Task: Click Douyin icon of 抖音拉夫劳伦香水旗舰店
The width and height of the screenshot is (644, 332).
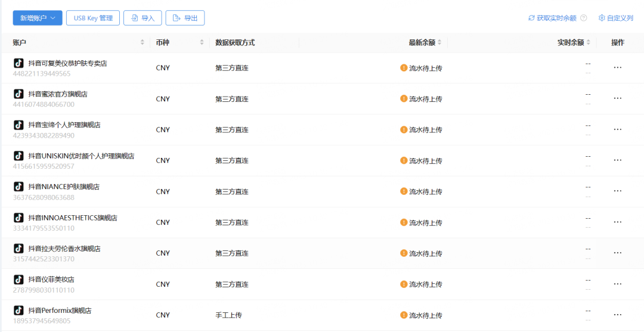Action: (18, 249)
